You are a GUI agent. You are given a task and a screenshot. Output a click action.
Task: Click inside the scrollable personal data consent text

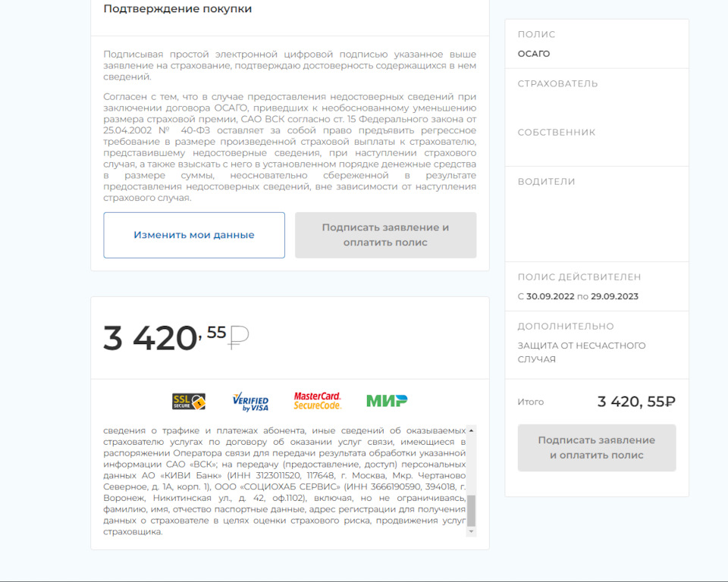click(x=284, y=481)
